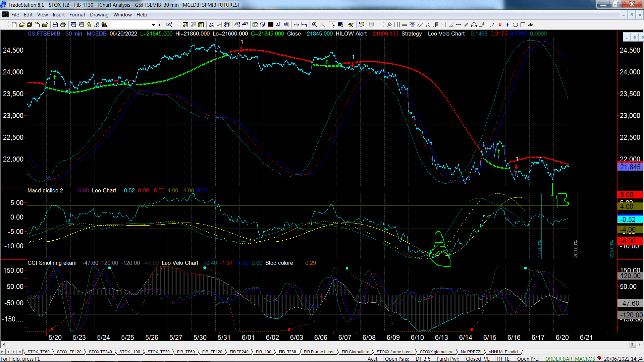
Task: Click ORDER BAR in status bar
Action: click(558, 359)
